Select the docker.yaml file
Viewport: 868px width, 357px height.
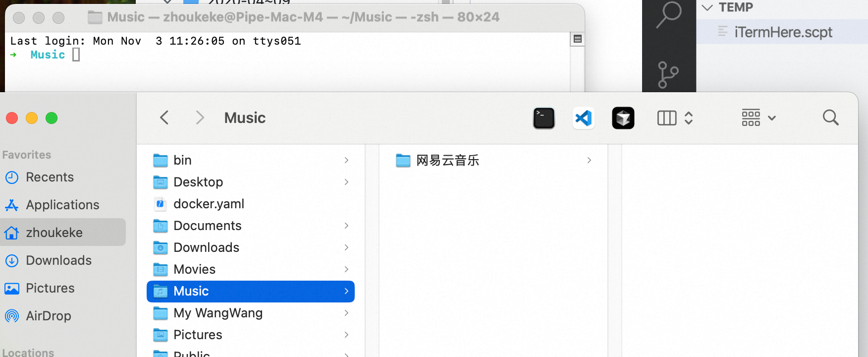click(209, 204)
